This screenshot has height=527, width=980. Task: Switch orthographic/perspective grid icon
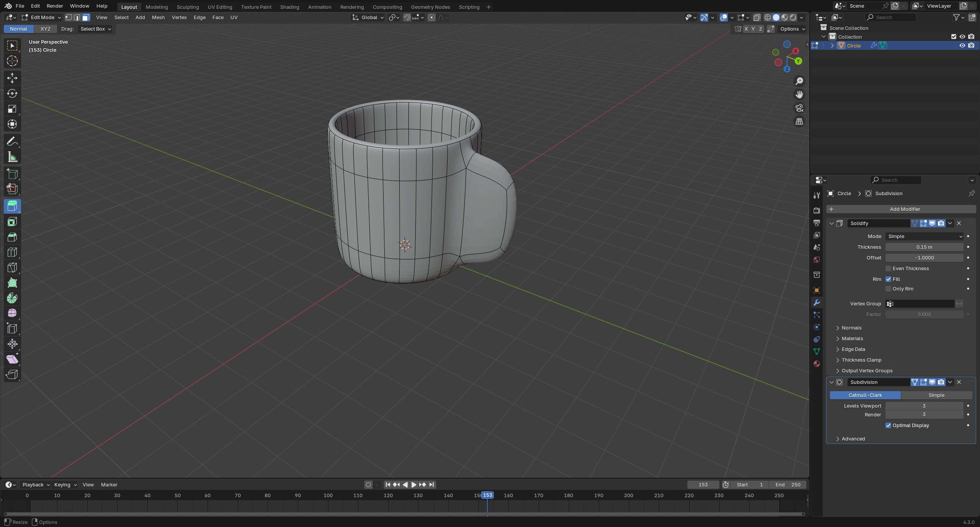[x=799, y=122]
